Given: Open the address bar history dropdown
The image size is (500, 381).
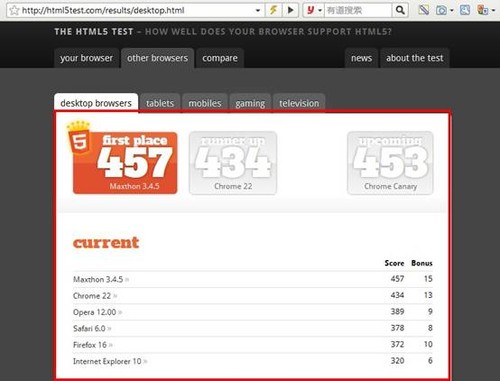Looking at the screenshot, I should (258, 11).
